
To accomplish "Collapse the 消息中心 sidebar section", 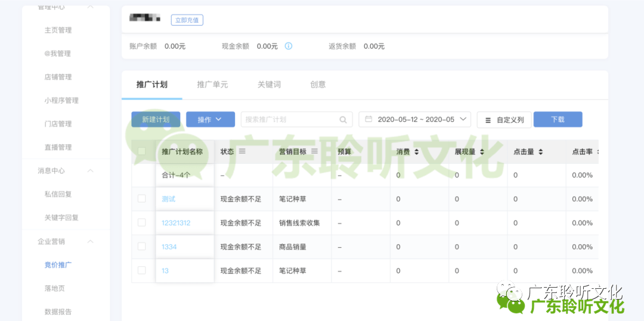I will click(x=91, y=171).
